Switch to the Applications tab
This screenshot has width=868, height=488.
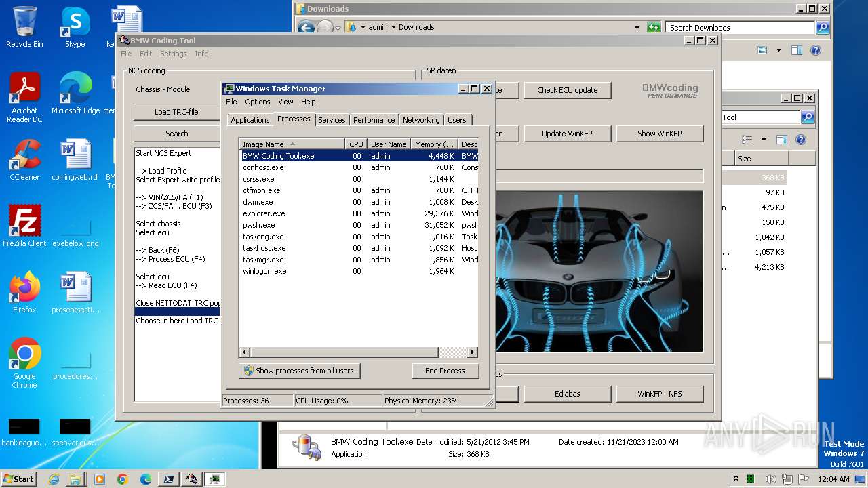pos(250,120)
